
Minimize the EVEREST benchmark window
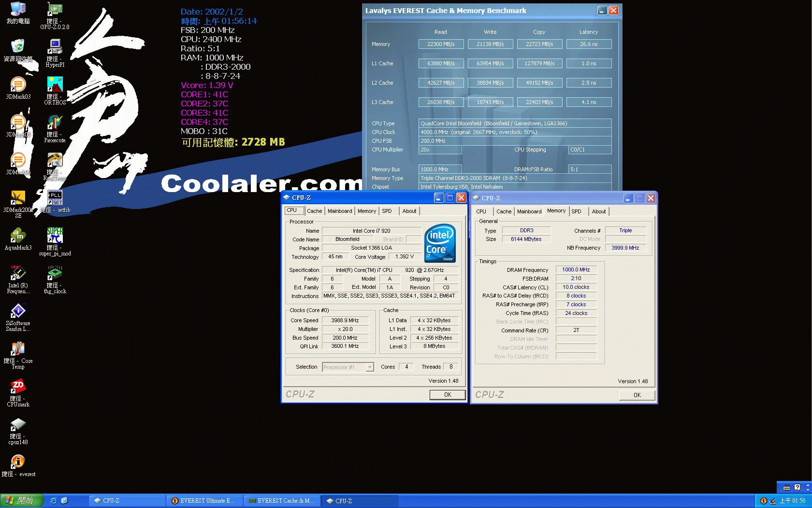tap(602, 10)
